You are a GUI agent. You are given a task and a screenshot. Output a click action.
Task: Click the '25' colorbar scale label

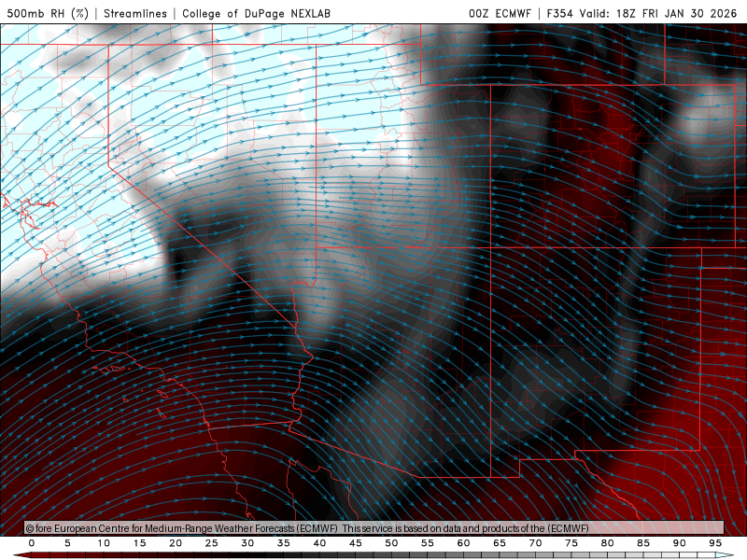tap(212, 543)
